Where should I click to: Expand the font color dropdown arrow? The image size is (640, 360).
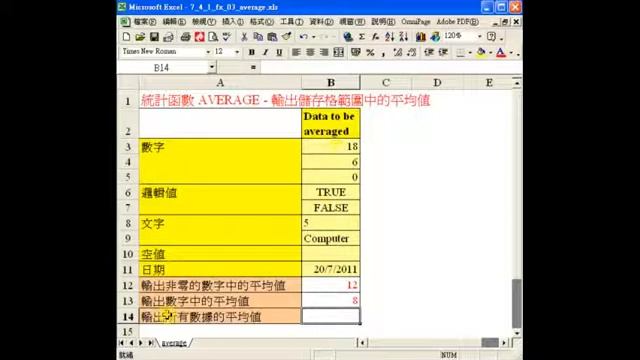tap(511, 52)
